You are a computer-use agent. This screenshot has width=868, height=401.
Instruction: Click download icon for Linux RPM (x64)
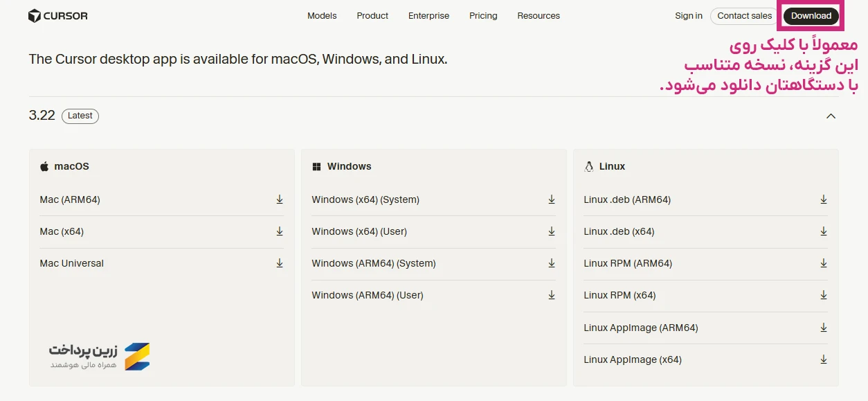[824, 295]
